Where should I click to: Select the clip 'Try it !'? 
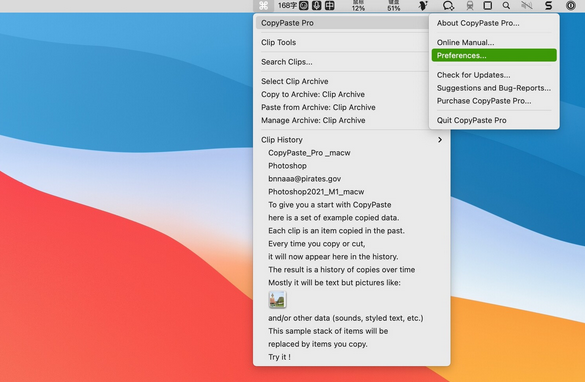351,357
